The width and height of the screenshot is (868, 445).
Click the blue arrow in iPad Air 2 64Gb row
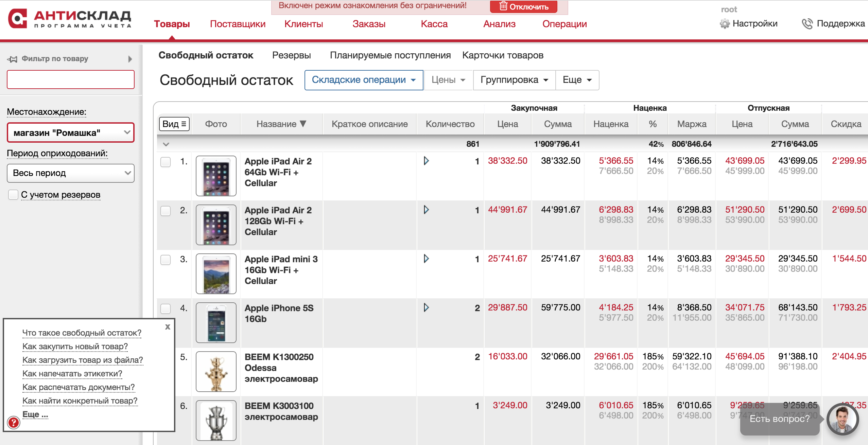click(426, 161)
